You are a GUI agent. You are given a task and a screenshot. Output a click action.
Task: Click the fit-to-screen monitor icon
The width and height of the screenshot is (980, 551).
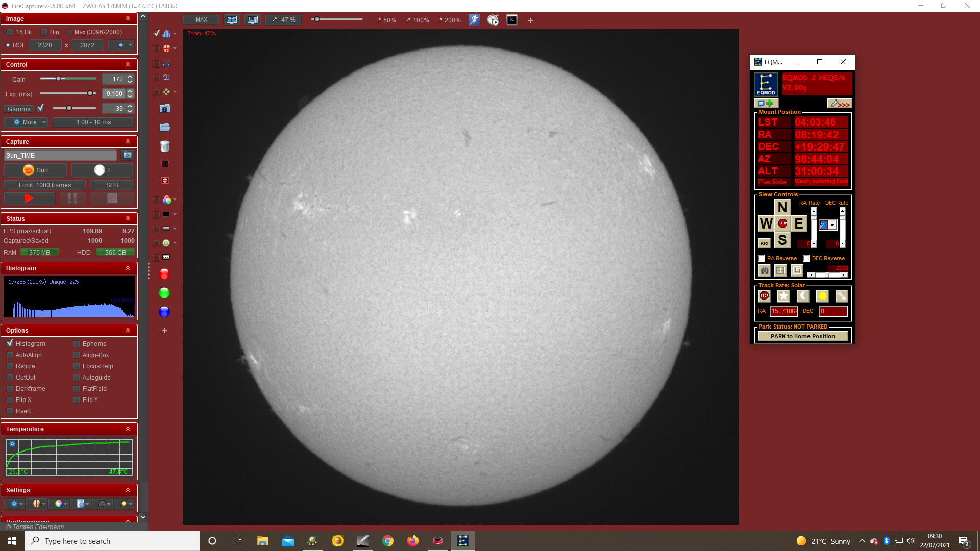[x=232, y=20]
